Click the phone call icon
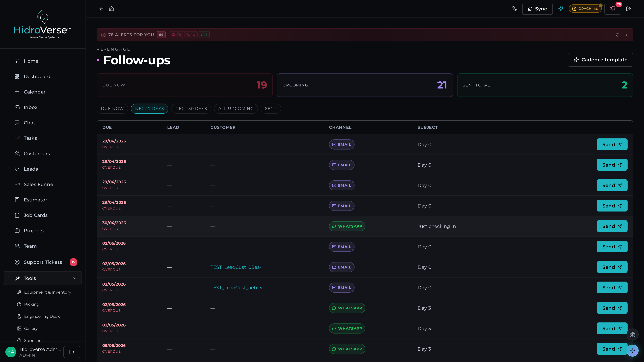 point(515,9)
